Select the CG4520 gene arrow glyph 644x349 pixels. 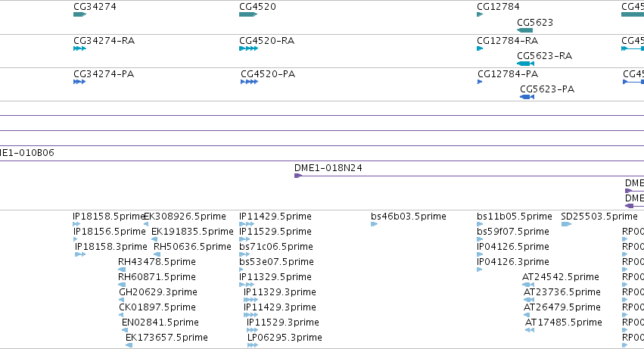tap(248, 14)
